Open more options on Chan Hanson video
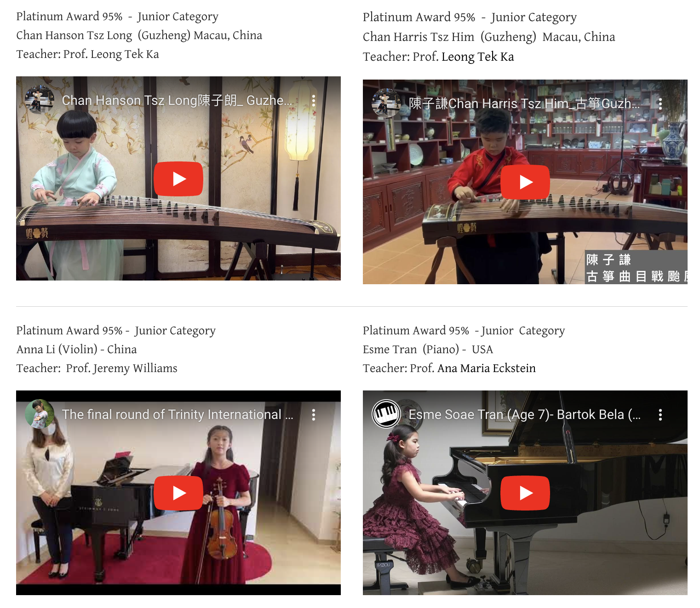The width and height of the screenshot is (700, 608). (x=314, y=101)
